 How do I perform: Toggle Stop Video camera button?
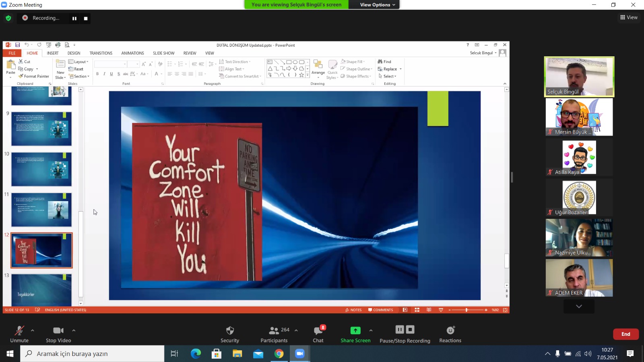click(x=58, y=331)
